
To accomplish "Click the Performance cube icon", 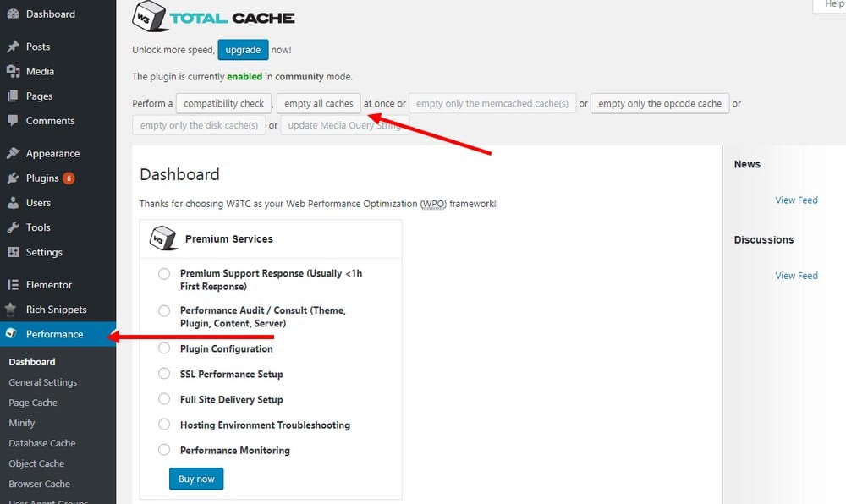I will 11,334.
